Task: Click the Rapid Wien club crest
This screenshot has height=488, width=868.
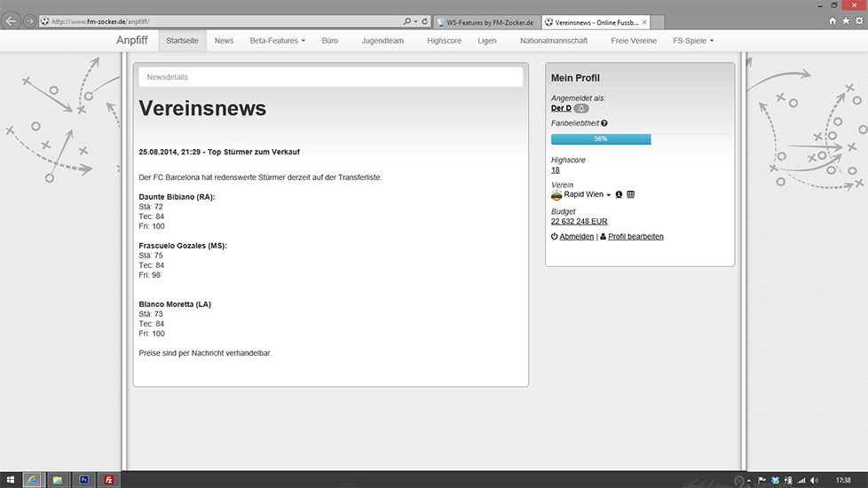Action: pyautogui.click(x=556, y=194)
